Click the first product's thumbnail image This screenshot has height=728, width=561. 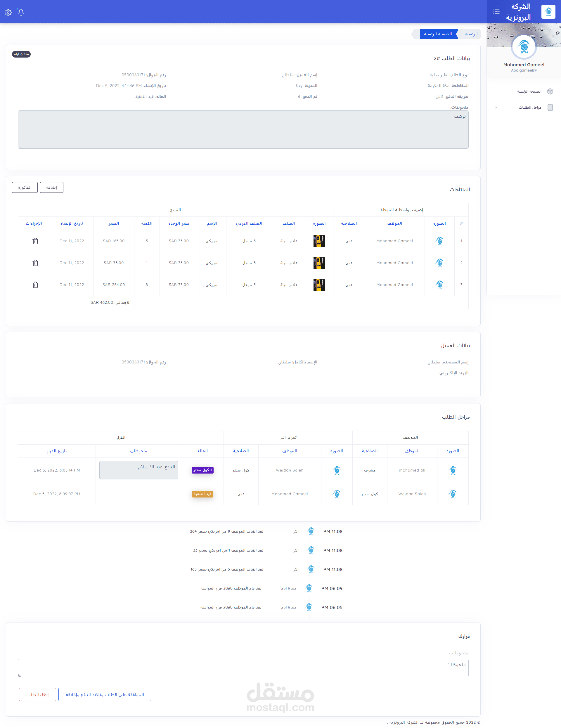[x=319, y=241]
